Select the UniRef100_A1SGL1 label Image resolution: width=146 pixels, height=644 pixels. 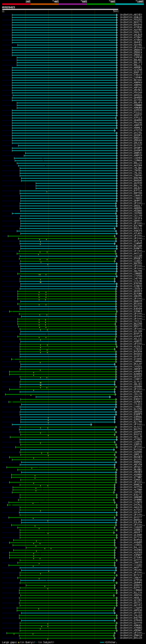point(131,347)
